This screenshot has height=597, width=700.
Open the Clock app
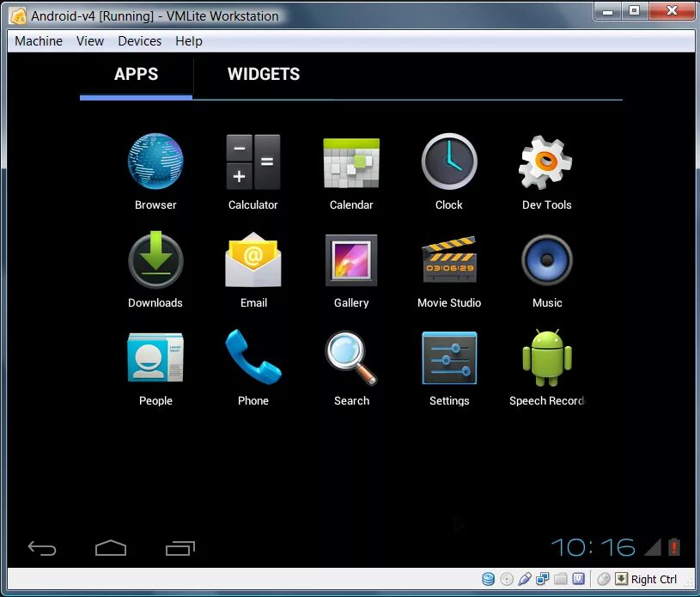(449, 161)
